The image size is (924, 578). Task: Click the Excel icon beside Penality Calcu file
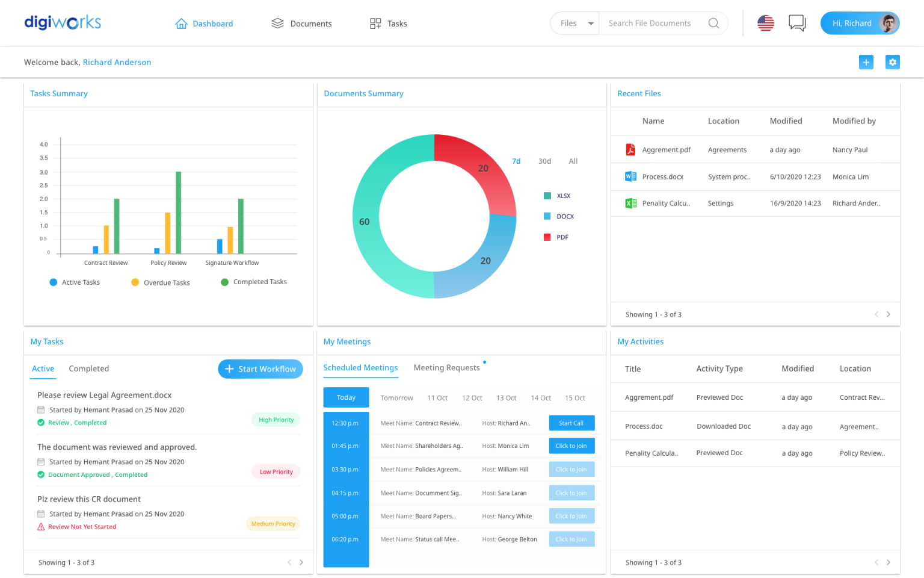click(630, 203)
